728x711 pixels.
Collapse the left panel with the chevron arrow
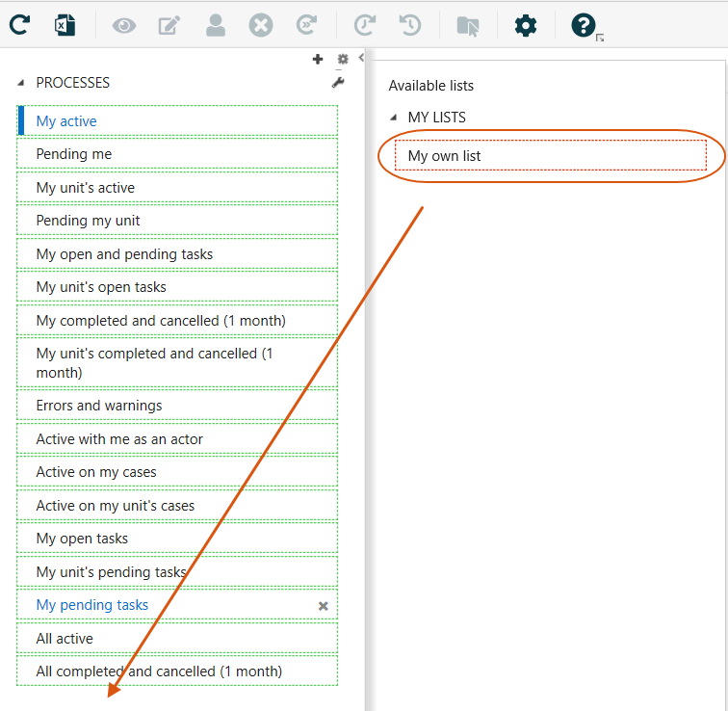pyautogui.click(x=361, y=58)
